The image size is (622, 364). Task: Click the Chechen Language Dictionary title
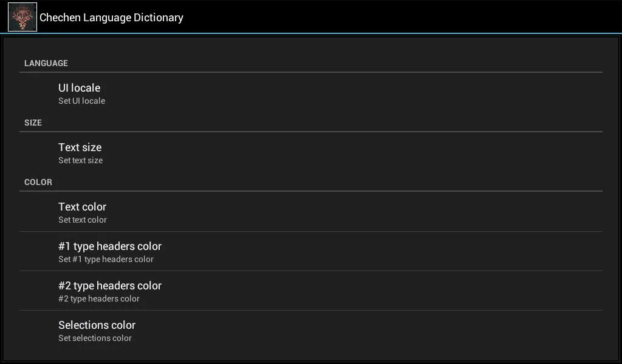(111, 18)
